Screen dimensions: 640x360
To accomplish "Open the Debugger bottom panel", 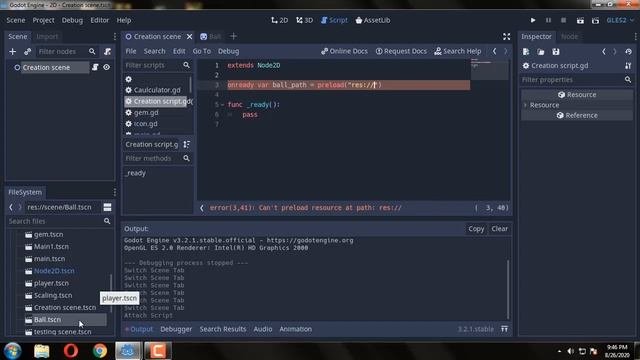I will (x=176, y=329).
